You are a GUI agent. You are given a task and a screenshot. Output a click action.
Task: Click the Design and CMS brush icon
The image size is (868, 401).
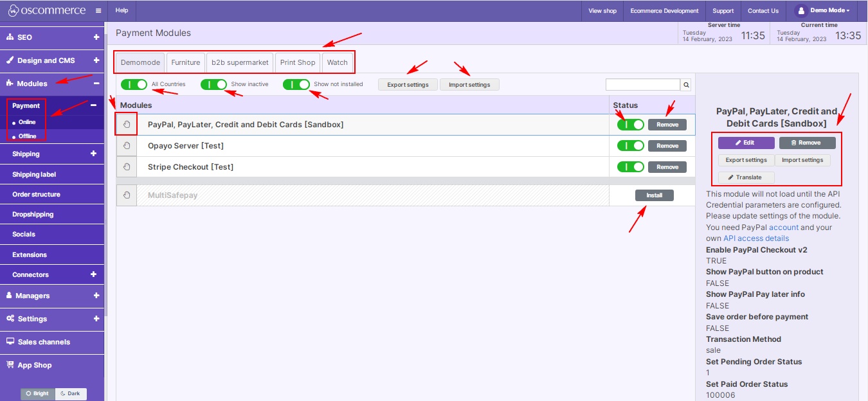10,60
